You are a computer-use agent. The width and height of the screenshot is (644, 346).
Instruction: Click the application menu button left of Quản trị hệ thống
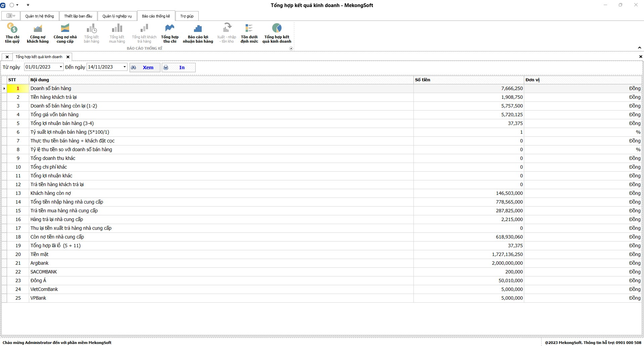pos(11,16)
